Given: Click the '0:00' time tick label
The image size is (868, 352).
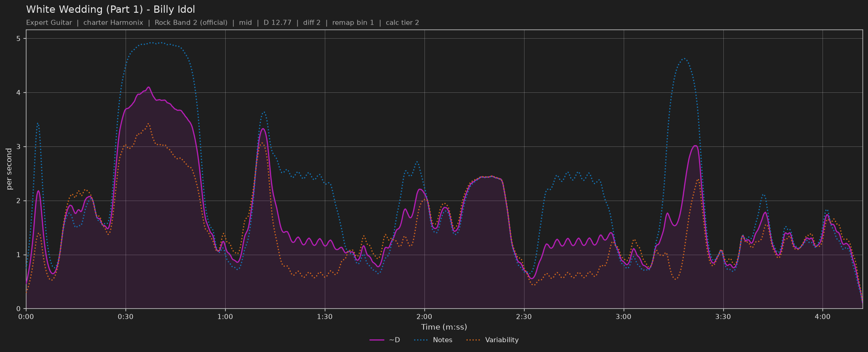Looking at the screenshot, I should point(26,317).
